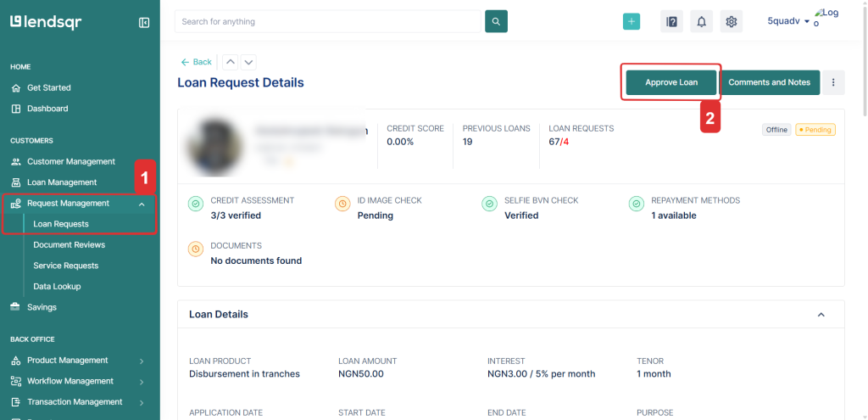Image resolution: width=868 pixels, height=420 pixels.
Task: Select Data Lookup submenu item
Action: click(x=57, y=287)
